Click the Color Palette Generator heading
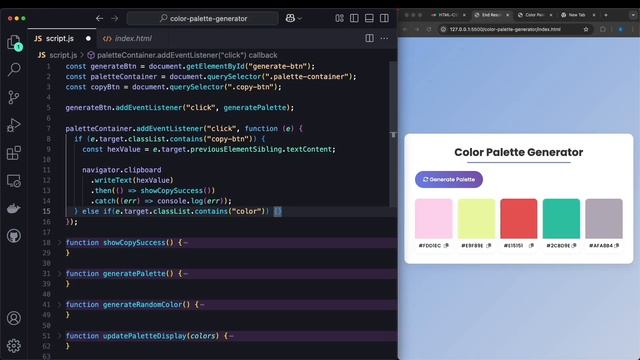 (519, 152)
